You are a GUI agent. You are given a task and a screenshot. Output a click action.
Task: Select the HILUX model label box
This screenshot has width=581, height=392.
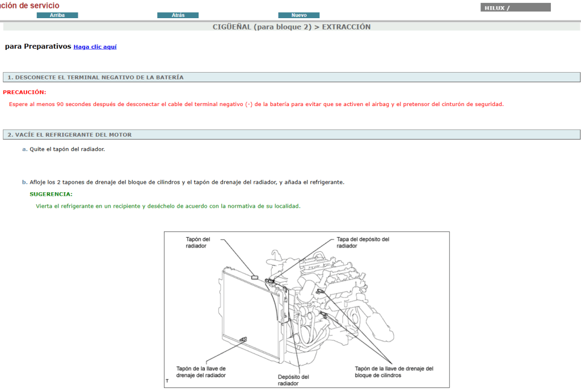(515, 8)
